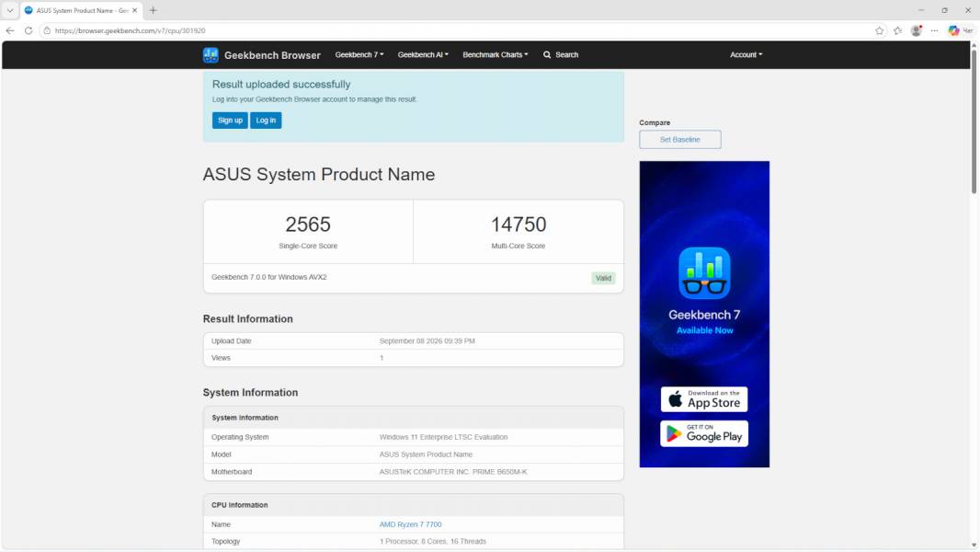Select the ASUS System Product Name tab
980x552 pixels.
(82, 11)
